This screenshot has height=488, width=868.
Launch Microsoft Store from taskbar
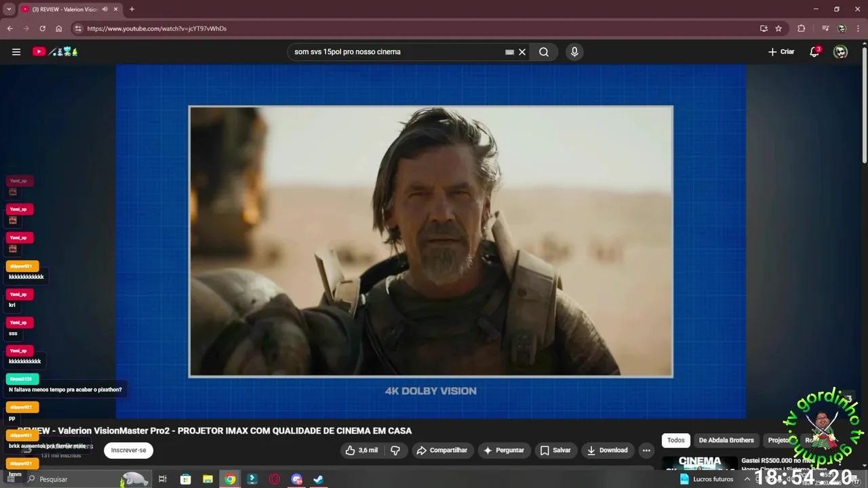pyautogui.click(x=185, y=479)
